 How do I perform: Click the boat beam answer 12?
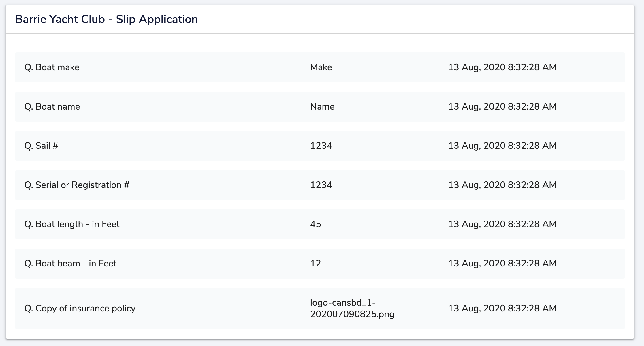[315, 263]
